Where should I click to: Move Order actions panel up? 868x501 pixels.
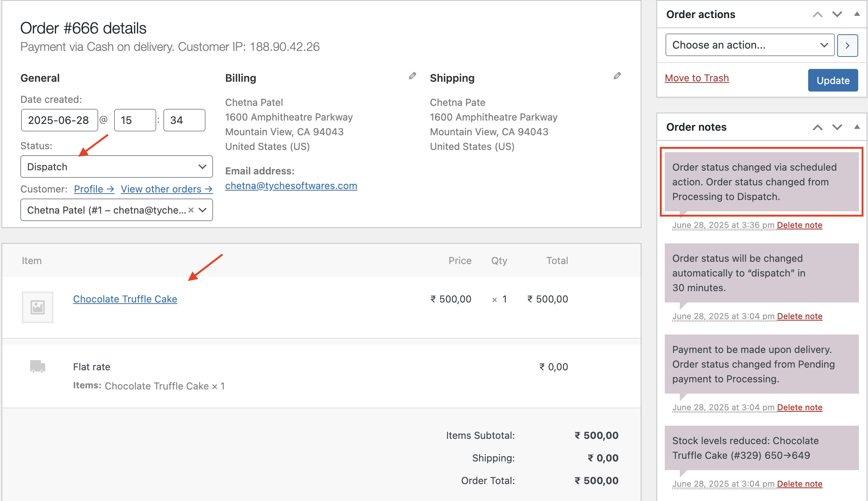pos(817,14)
